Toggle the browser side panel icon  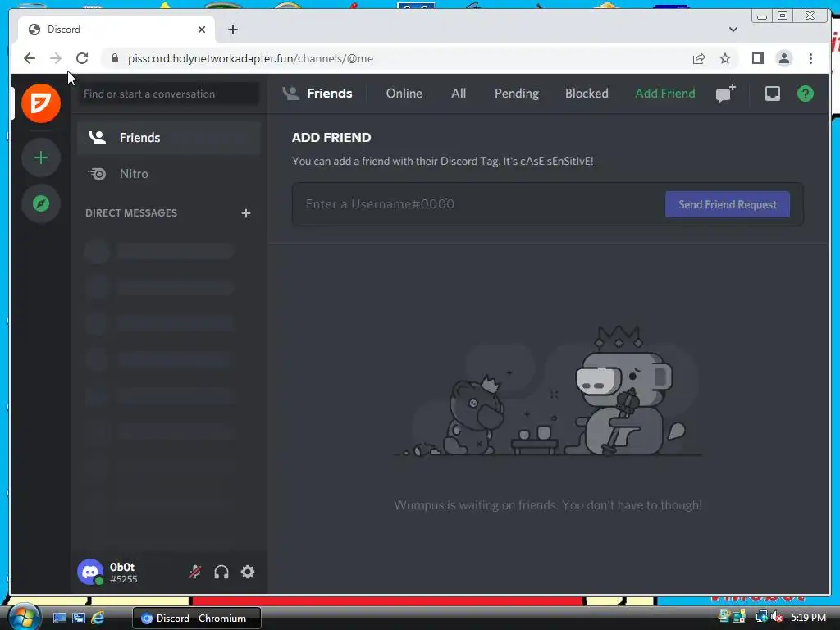point(757,58)
